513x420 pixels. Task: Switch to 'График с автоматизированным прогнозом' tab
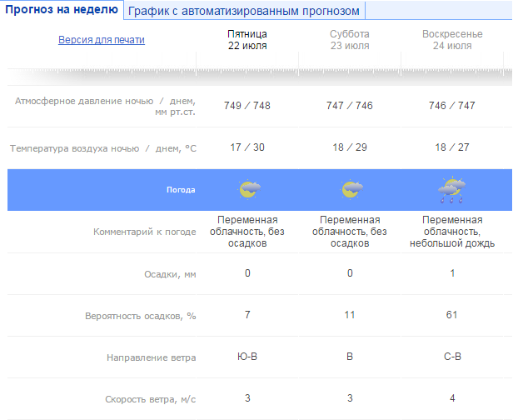[x=244, y=11]
